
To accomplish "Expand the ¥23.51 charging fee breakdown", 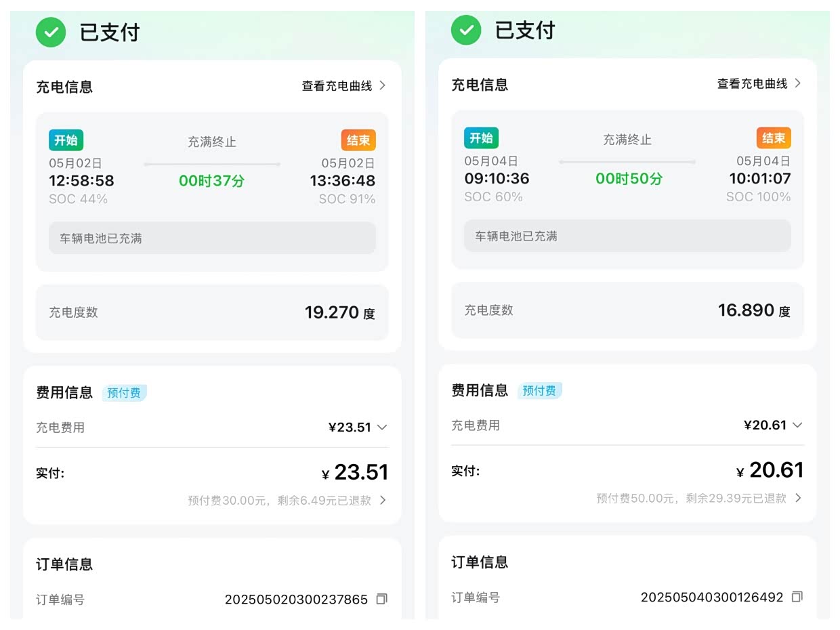I will (x=382, y=427).
